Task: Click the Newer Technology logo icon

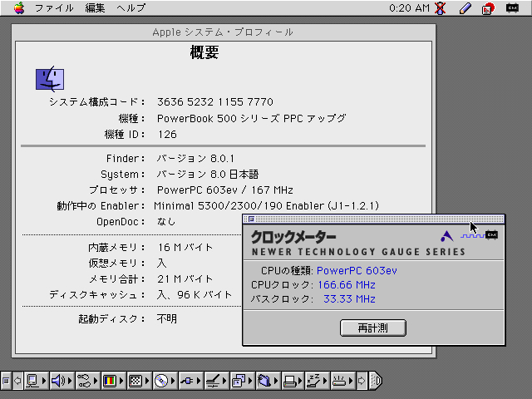Action: (x=446, y=236)
